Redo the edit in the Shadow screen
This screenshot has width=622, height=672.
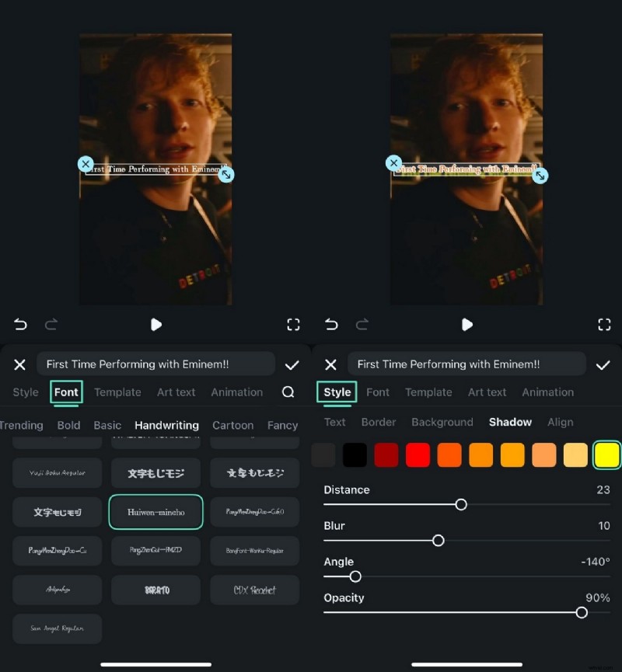[x=362, y=325]
